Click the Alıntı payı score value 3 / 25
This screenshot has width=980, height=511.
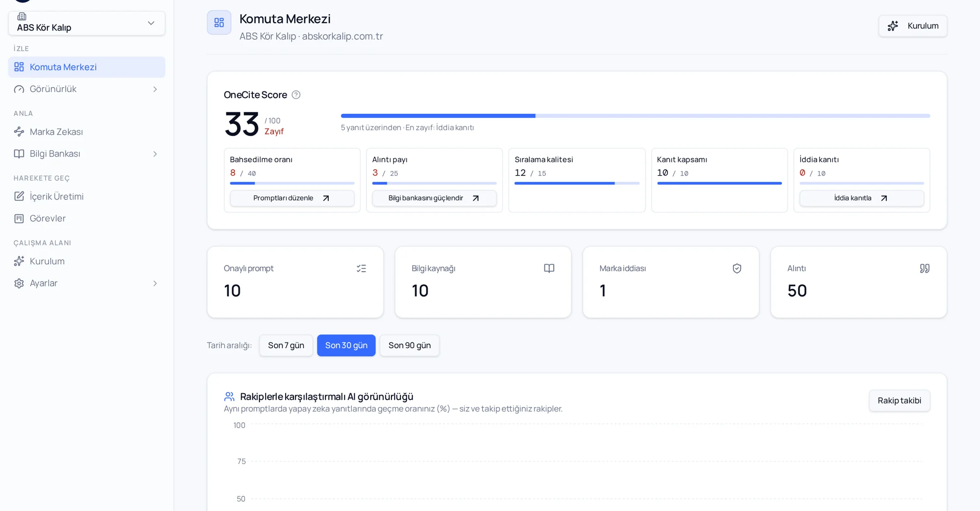(x=385, y=173)
